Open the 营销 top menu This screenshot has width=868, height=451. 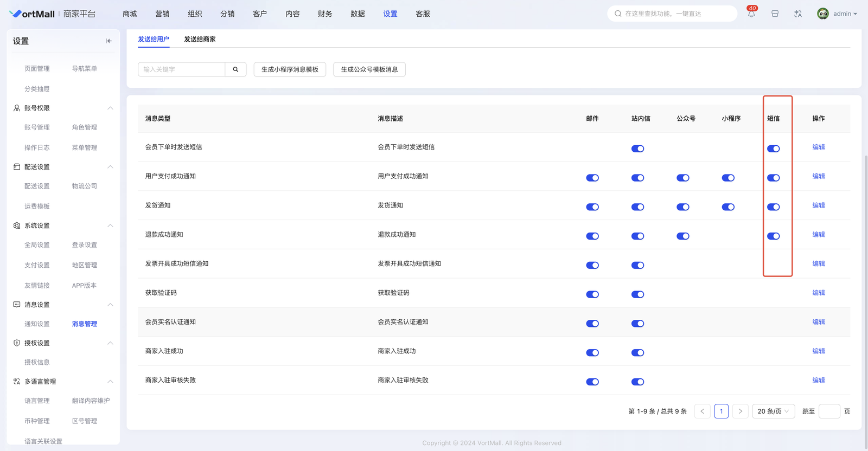point(162,14)
